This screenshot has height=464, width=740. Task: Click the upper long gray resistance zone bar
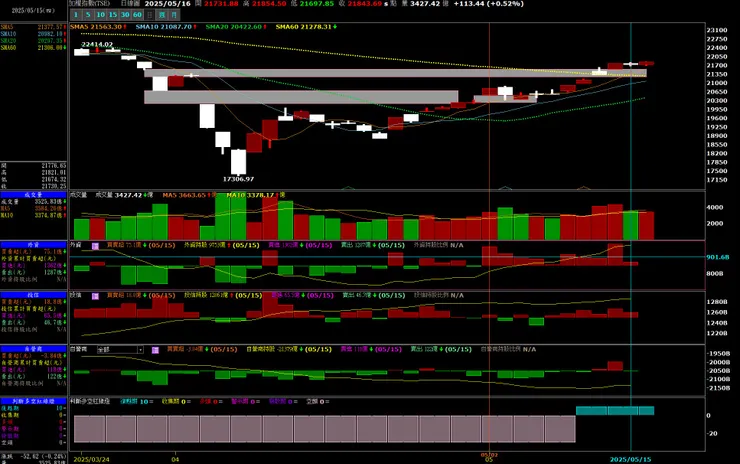[395, 73]
